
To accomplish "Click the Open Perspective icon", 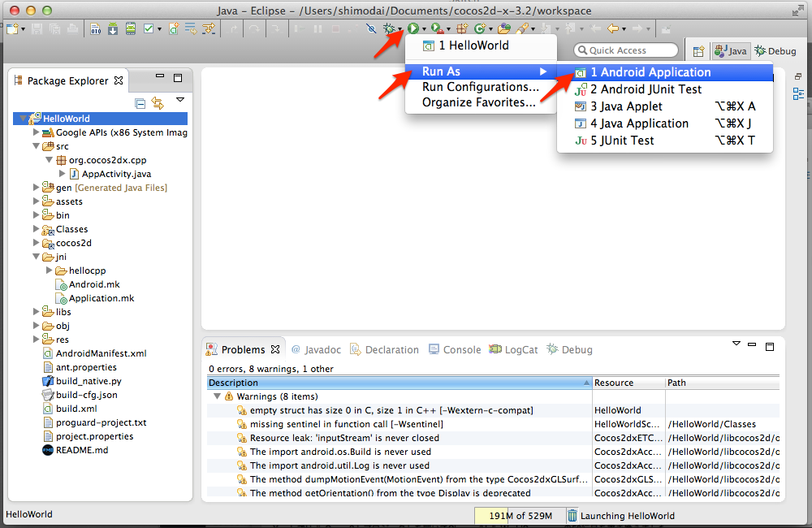I will (x=698, y=51).
